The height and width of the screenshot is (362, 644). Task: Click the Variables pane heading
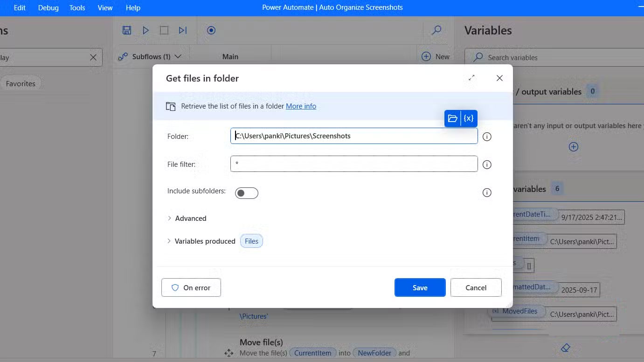point(488,31)
